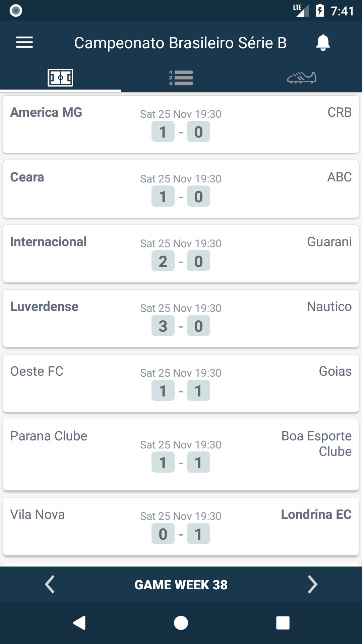Go to previous game week arrow
Screen dimensions: 362x644
click(x=50, y=585)
